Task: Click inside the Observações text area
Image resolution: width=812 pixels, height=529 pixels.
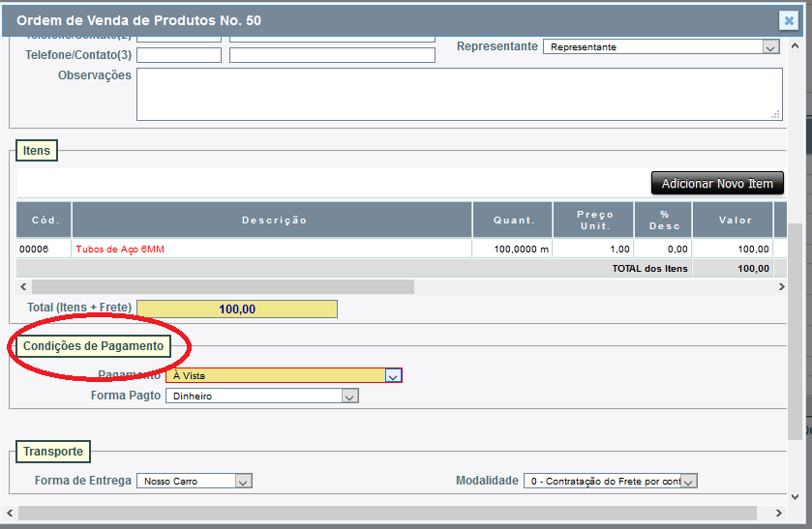Action: (459, 94)
